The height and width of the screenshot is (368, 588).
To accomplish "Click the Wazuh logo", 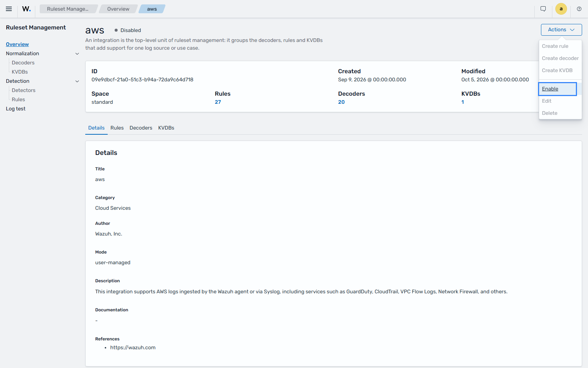I will [x=26, y=9].
